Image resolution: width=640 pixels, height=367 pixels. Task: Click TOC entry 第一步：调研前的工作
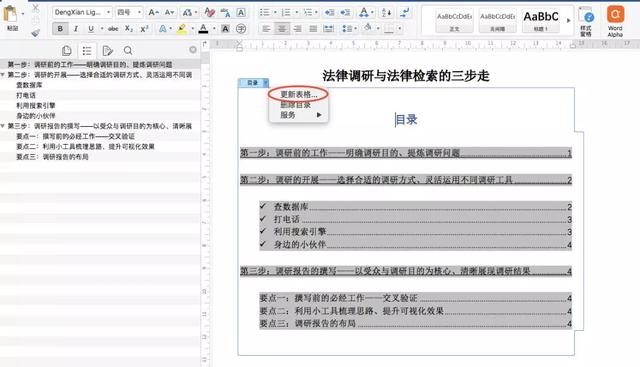click(406, 153)
